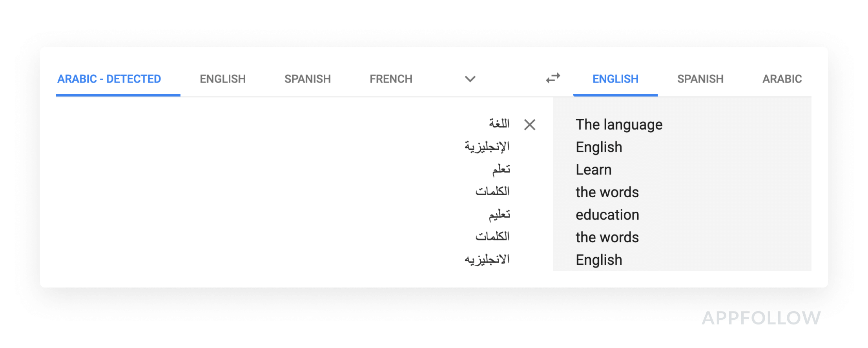The width and height of the screenshot is (868, 348).
Task: Click the Arabic word الإنجليزية in source
Action: click(x=487, y=147)
